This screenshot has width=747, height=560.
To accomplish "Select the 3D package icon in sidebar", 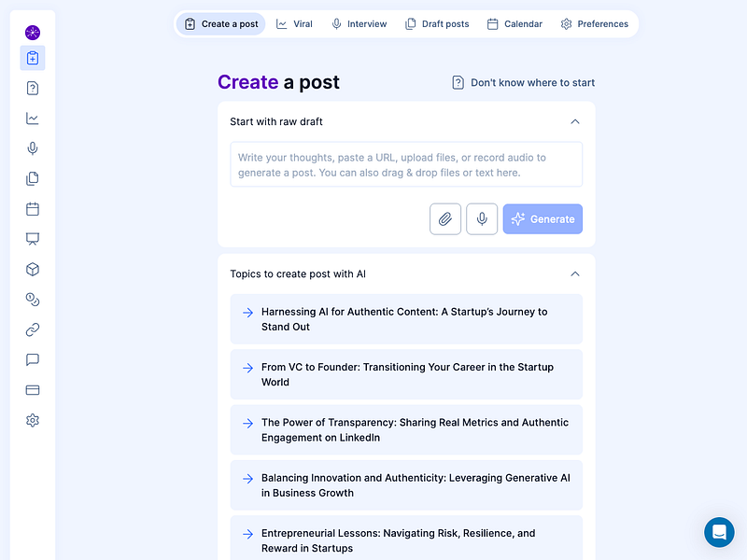I will [x=33, y=269].
